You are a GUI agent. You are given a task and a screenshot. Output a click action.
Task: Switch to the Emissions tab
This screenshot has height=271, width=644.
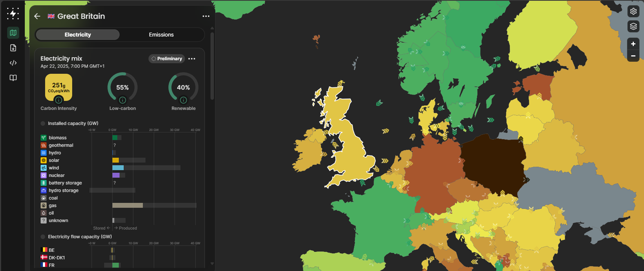tap(161, 35)
